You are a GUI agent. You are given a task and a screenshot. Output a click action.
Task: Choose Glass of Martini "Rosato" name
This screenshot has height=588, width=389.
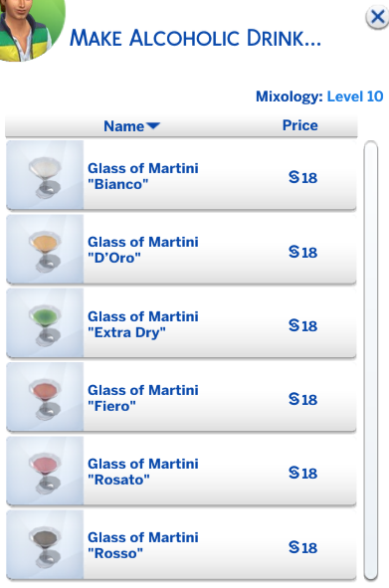pos(143,472)
